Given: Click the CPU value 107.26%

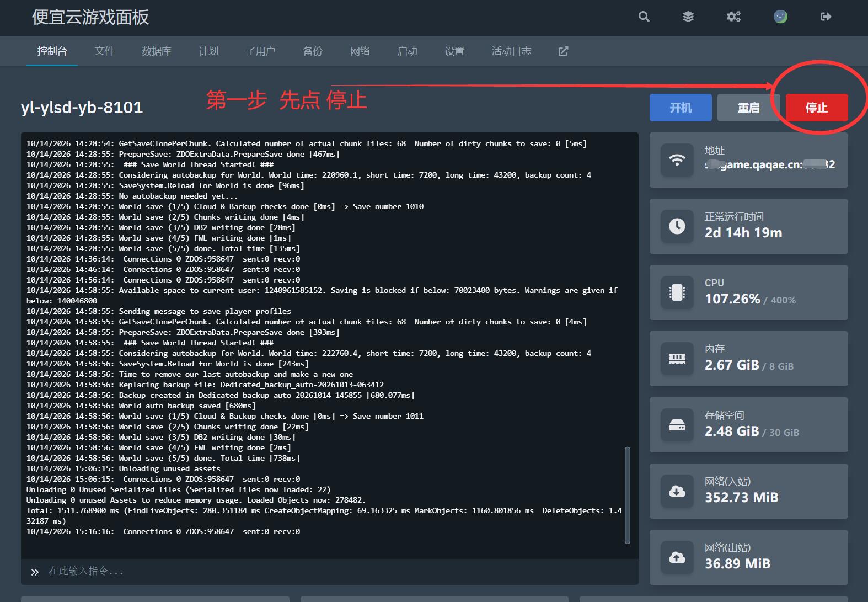Looking at the screenshot, I should pyautogui.click(x=732, y=299).
